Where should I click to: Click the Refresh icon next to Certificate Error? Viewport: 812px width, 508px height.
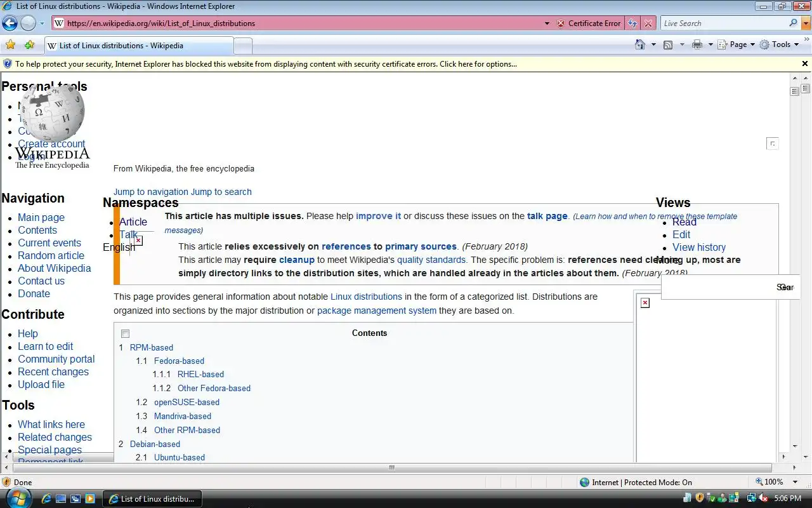[x=632, y=23]
